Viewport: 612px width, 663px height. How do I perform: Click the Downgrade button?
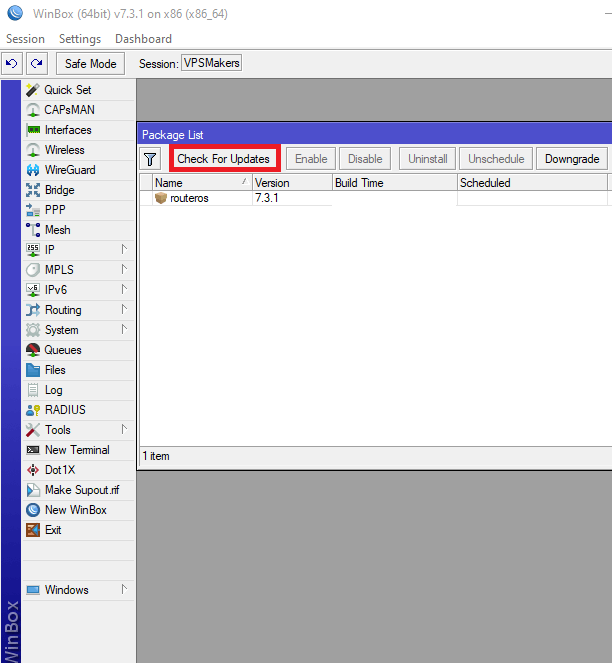point(572,159)
